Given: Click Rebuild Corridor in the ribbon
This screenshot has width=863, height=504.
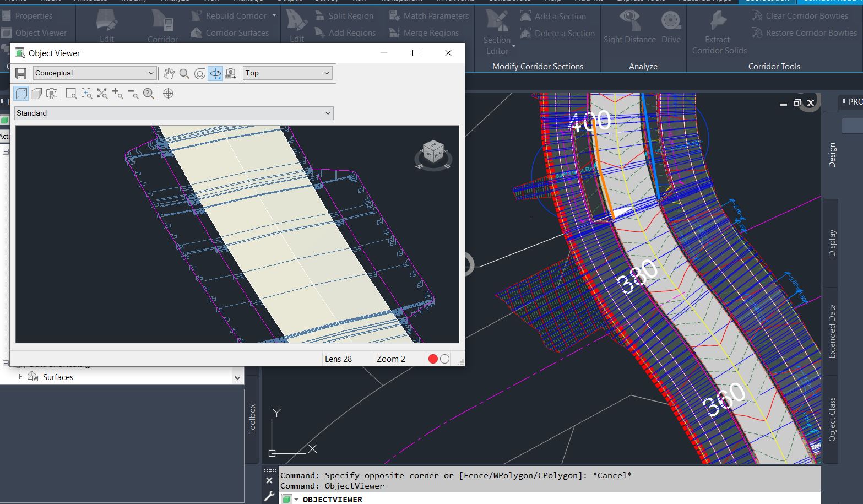Looking at the screenshot, I should tap(229, 16).
